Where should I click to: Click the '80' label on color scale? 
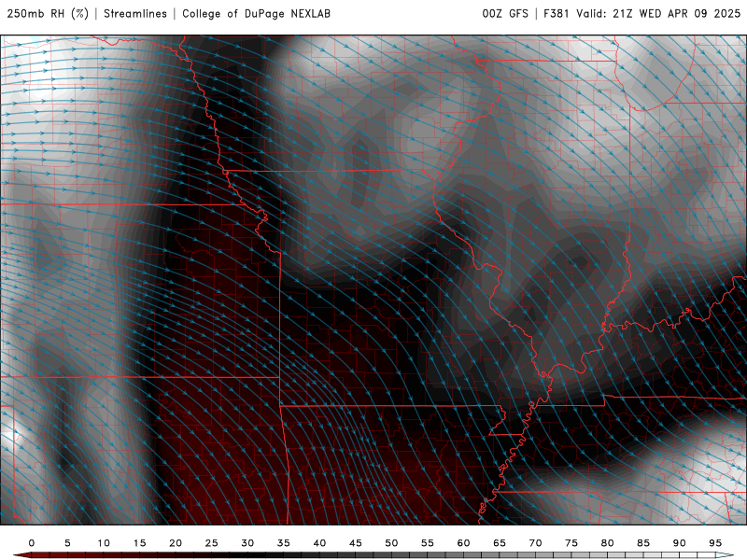(x=608, y=543)
